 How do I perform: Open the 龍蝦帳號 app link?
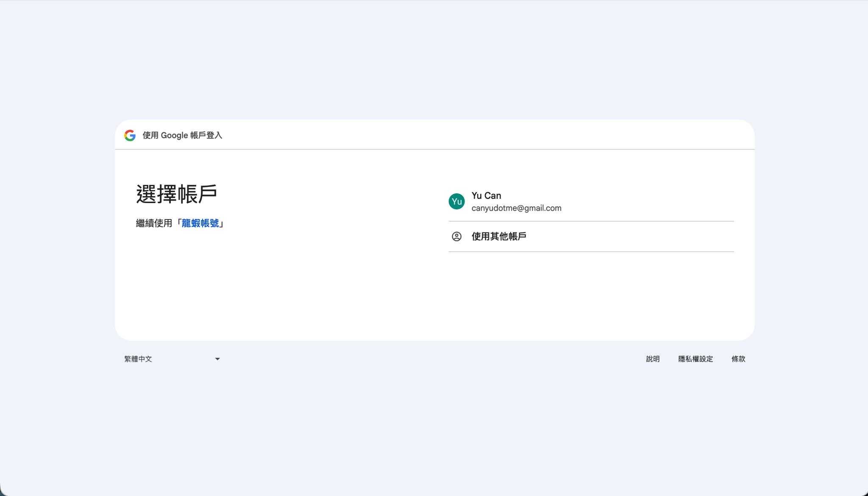click(200, 223)
